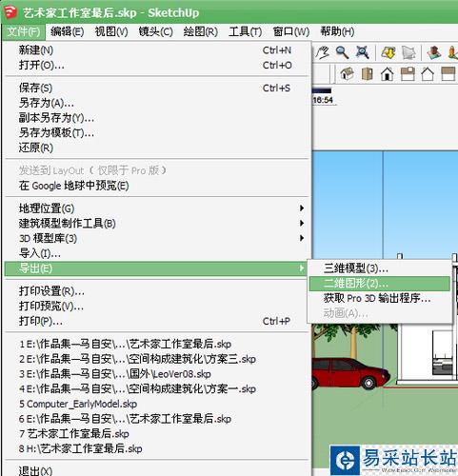458x476 pixels.
Task: Open recent file 1 艺术家工作室最后.skp
Action: 156,344
